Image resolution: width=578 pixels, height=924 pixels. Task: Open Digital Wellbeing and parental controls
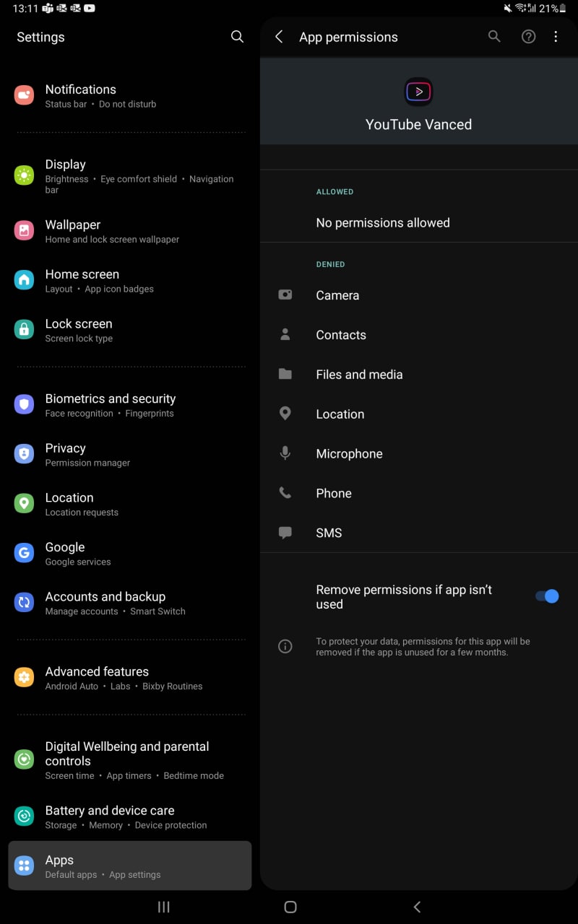[130, 760]
